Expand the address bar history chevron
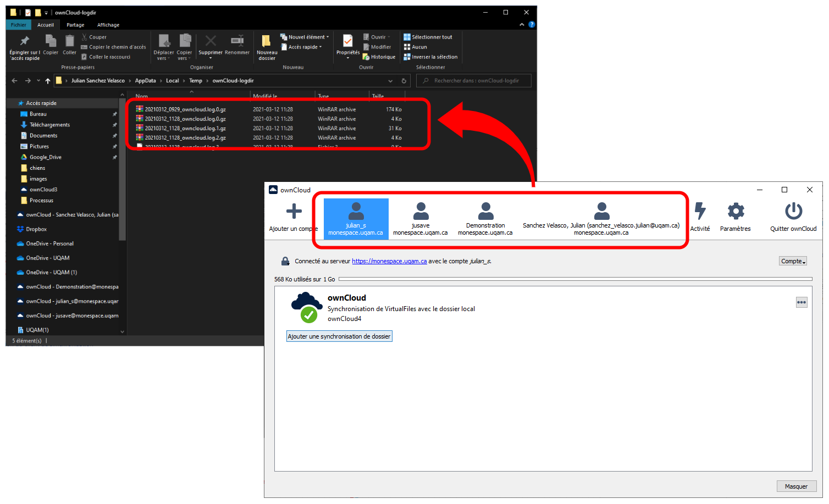829x504 pixels. (390, 81)
